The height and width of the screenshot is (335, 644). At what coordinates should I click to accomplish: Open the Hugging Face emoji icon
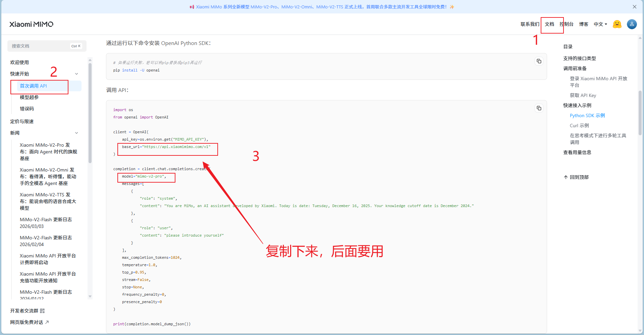click(617, 24)
